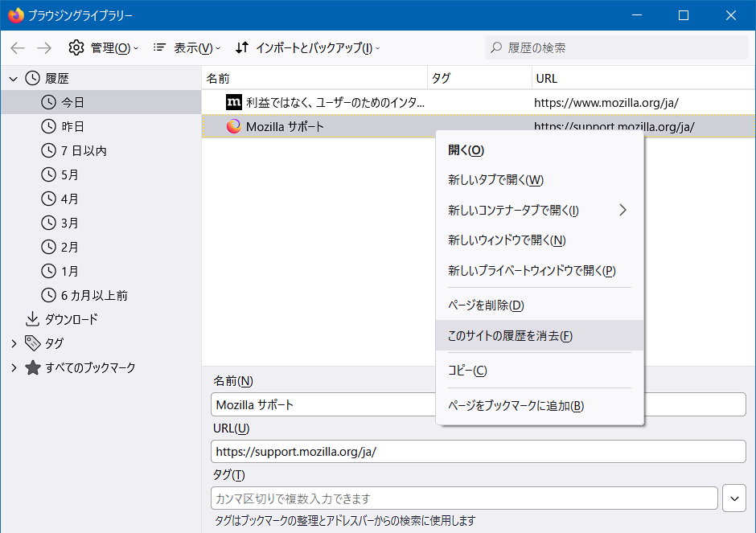Select the 利益ではなく、ユーザーのための row
Image resolution: width=756 pixels, height=533 pixels.
(x=479, y=102)
